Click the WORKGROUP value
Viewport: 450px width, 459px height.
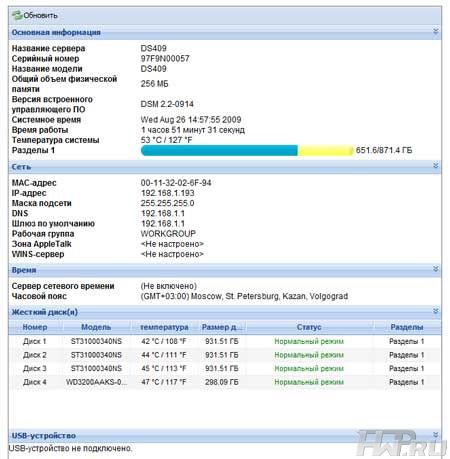[168, 234]
